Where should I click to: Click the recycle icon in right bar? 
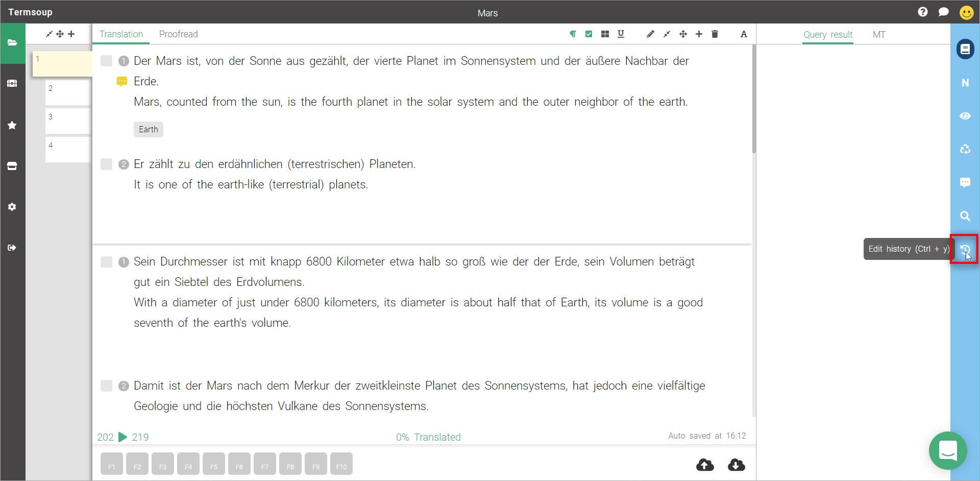(965, 149)
